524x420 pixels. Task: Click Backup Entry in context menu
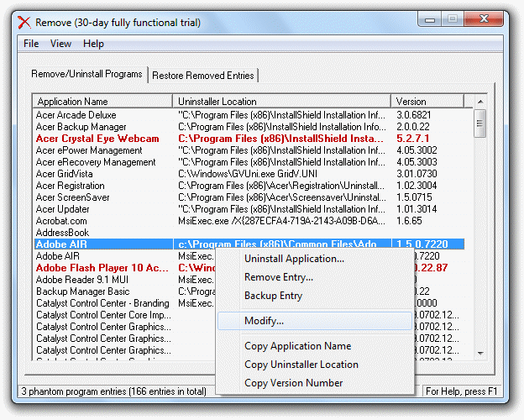(273, 296)
